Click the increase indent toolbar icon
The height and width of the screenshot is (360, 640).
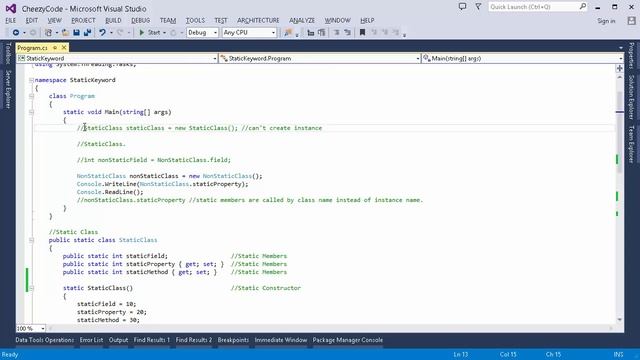coord(322,32)
